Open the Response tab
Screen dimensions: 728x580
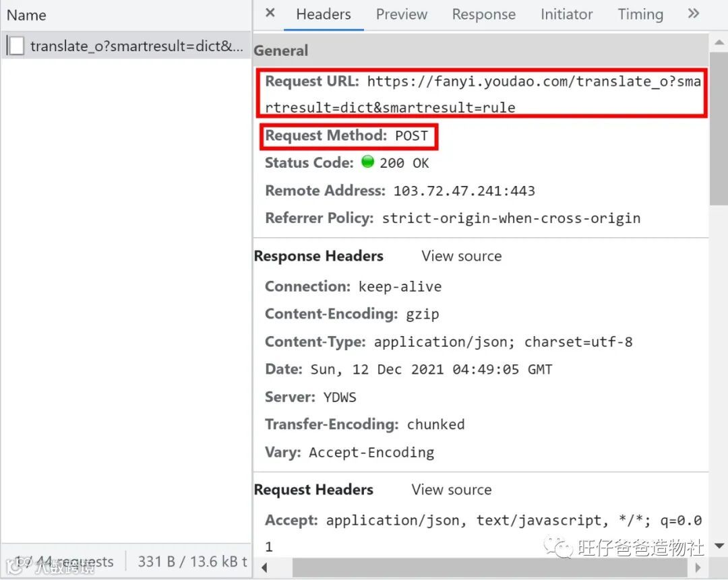[x=484, y=14]
